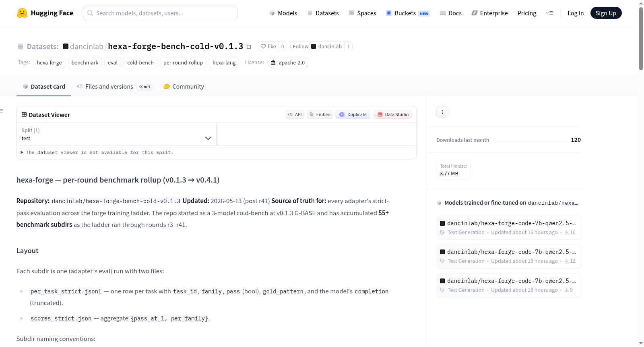Click the API button in Dataset Viewer

[295, 114]
